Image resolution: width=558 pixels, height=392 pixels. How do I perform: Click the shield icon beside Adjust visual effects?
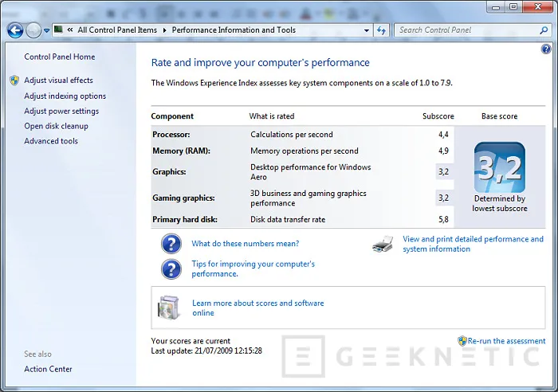(14, 80)
